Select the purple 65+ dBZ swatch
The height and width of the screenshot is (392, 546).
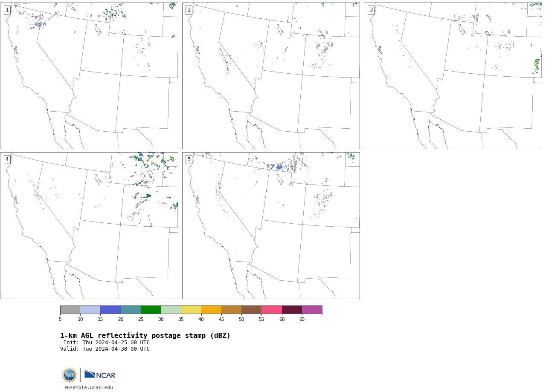tap(312, 310)
